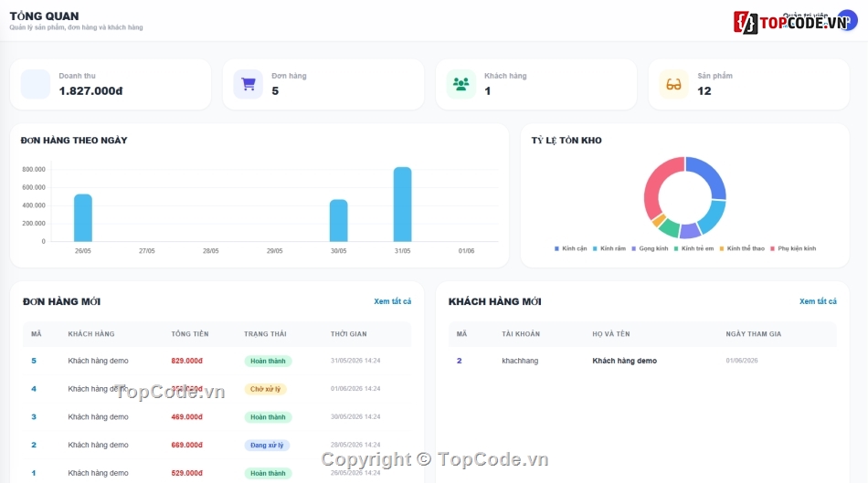Click the ĐƠN HÀNG THEO NGÀY chart title
This screenshot has width=868, height=483.
tap(74, 141)
